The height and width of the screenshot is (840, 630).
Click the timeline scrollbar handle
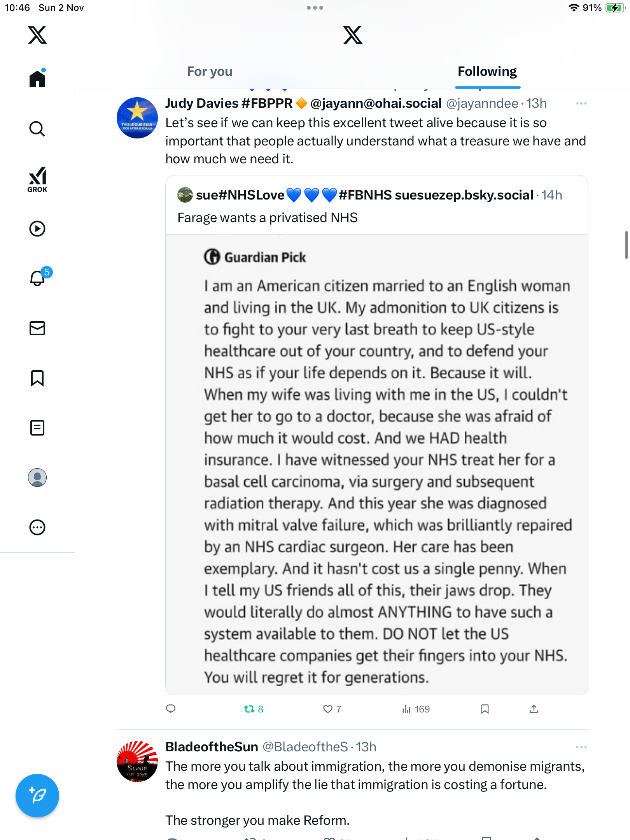click(626, 245)
